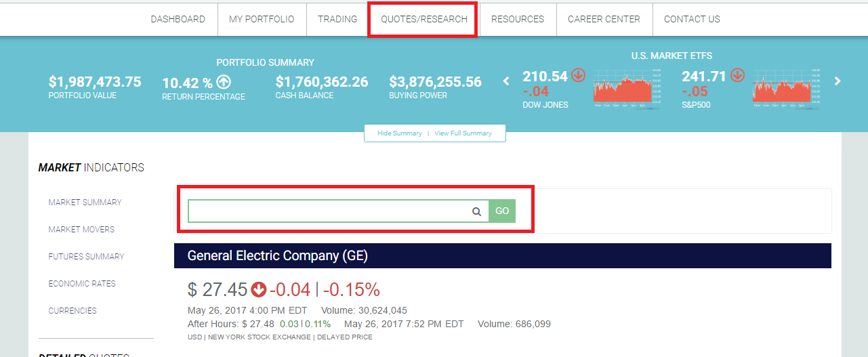Click the green GO button

[502, 211]
